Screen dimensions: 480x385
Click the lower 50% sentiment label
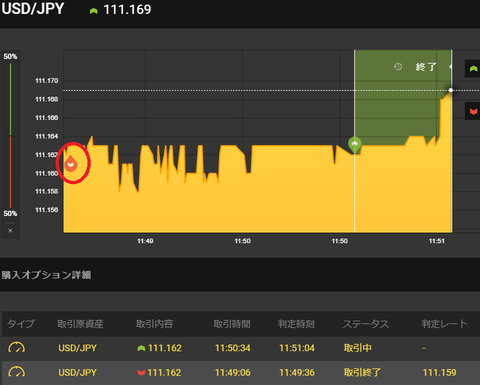click(10, 213)
